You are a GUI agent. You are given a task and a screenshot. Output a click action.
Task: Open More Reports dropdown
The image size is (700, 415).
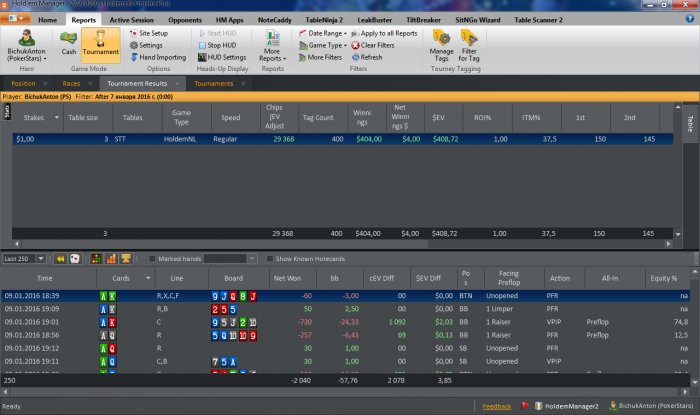pyautogui.click(x=272, y=46)
